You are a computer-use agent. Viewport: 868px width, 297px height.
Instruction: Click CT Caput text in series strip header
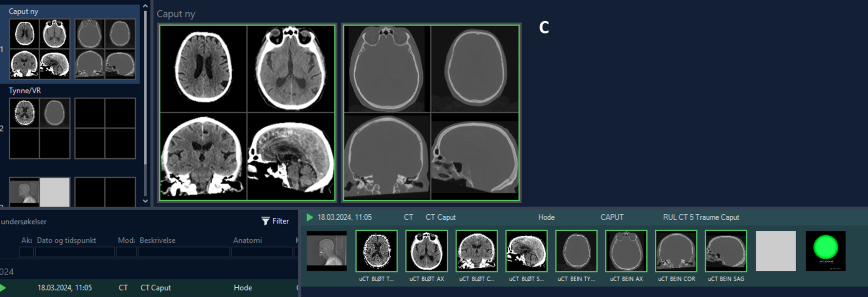[x=441, y=217]
